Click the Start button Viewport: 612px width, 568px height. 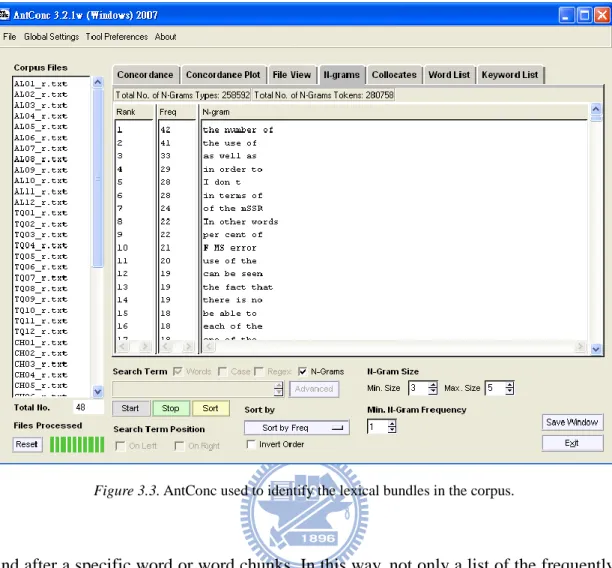(130, 408)
